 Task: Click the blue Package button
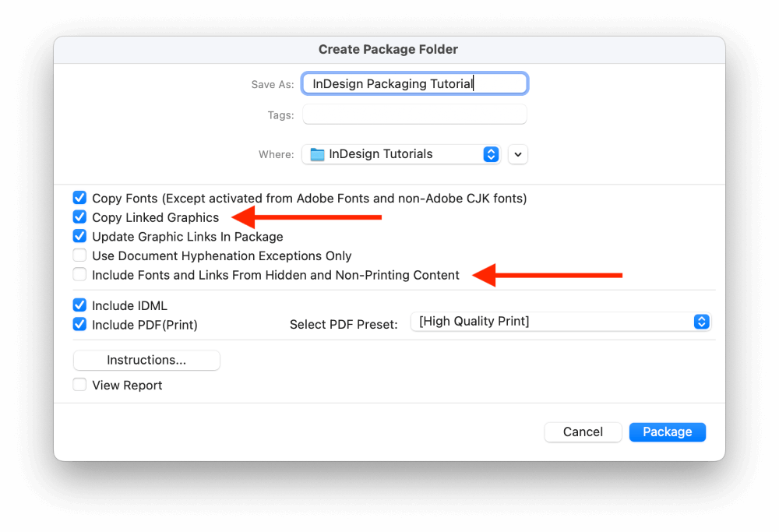click(668, 432)
